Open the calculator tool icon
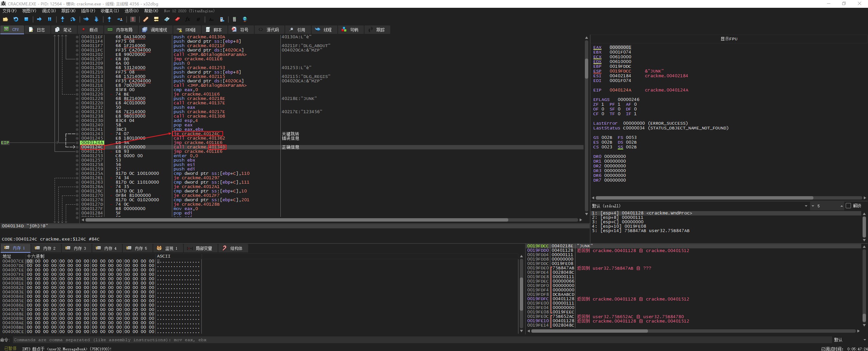 [234, 19]
